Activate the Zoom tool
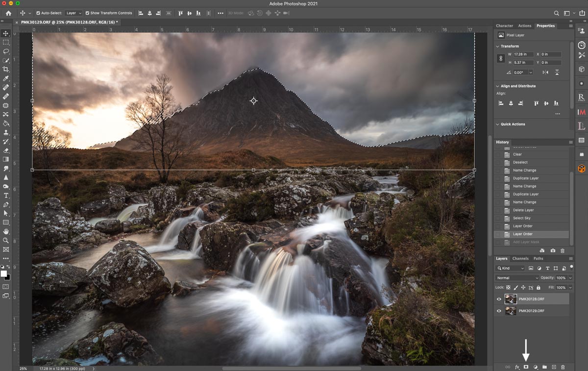The height and width of the screenshot is (371, 588). pos(6,240)
